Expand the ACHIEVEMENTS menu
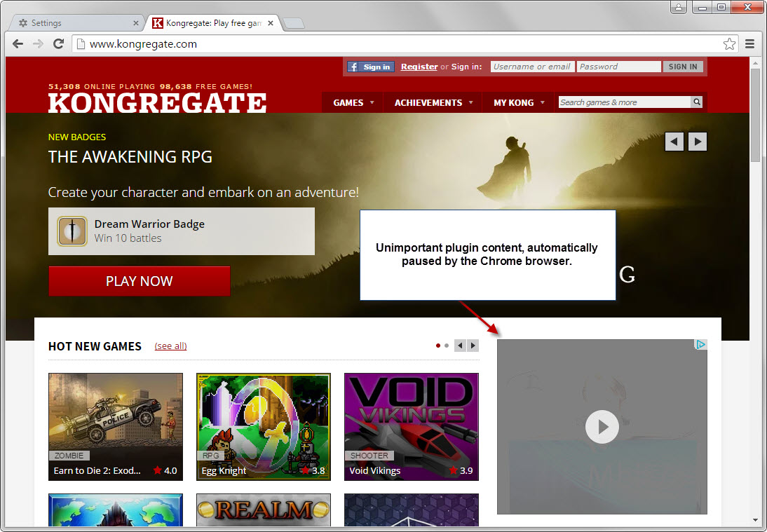Viewport: 767px width, 532px height. coord(433,102)
